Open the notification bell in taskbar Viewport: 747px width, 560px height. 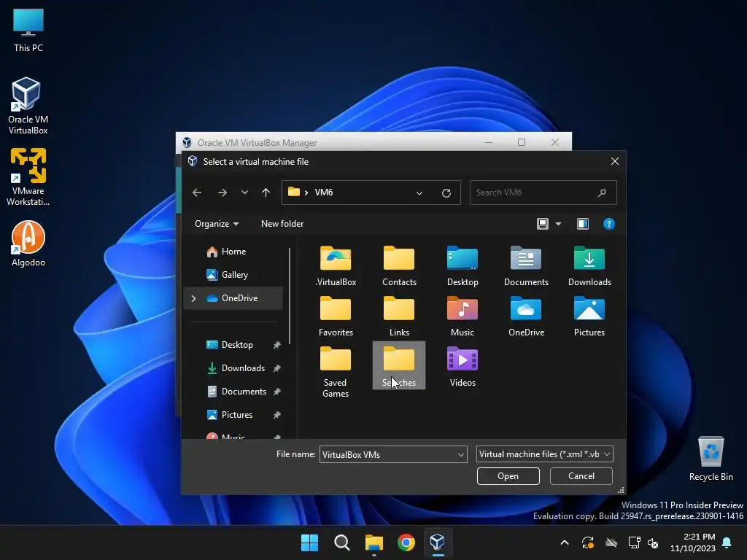coord(727,542)
